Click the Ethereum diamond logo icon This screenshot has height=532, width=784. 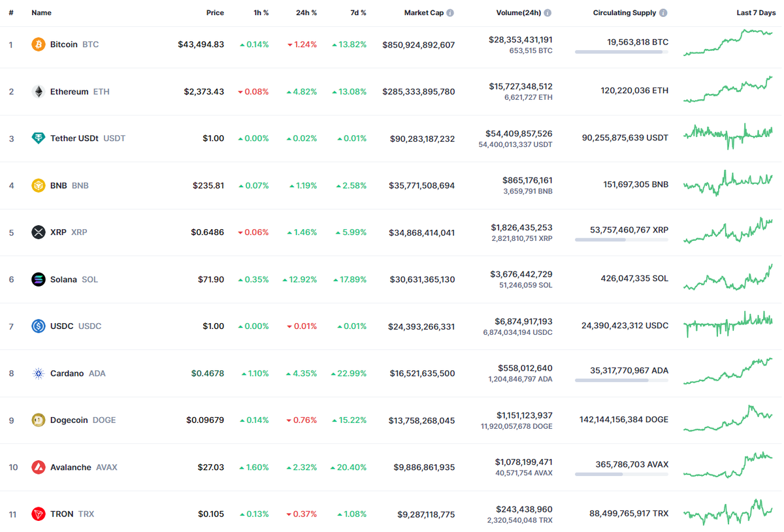pos(39,91)
